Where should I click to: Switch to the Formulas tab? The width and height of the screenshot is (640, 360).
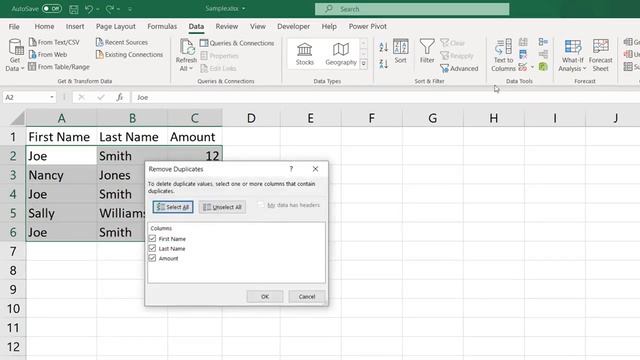[162, 27]
